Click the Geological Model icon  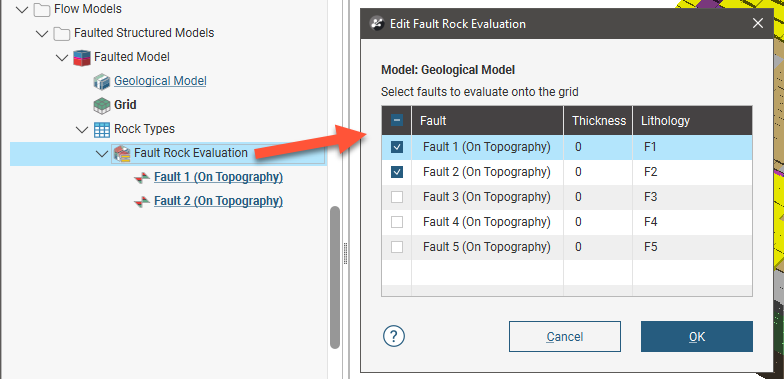point(102,81)
